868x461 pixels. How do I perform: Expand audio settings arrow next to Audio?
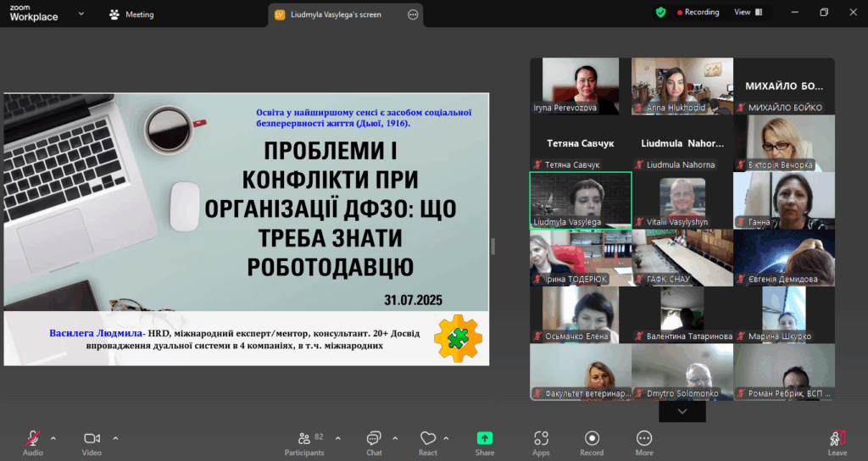(53, 438)
